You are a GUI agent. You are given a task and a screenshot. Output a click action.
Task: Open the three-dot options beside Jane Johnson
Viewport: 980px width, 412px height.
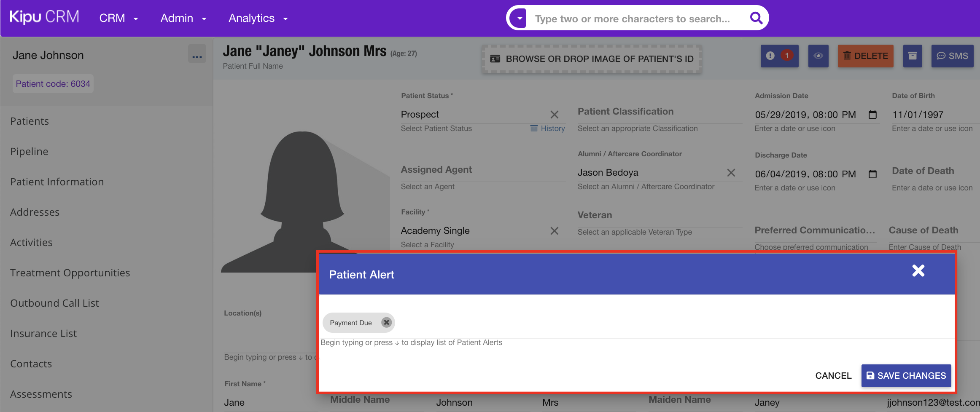pyautogui.click(x=197, y=55)
